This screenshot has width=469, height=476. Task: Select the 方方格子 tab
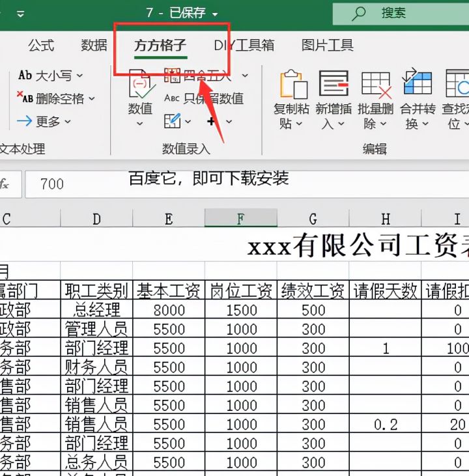[160, 46]
